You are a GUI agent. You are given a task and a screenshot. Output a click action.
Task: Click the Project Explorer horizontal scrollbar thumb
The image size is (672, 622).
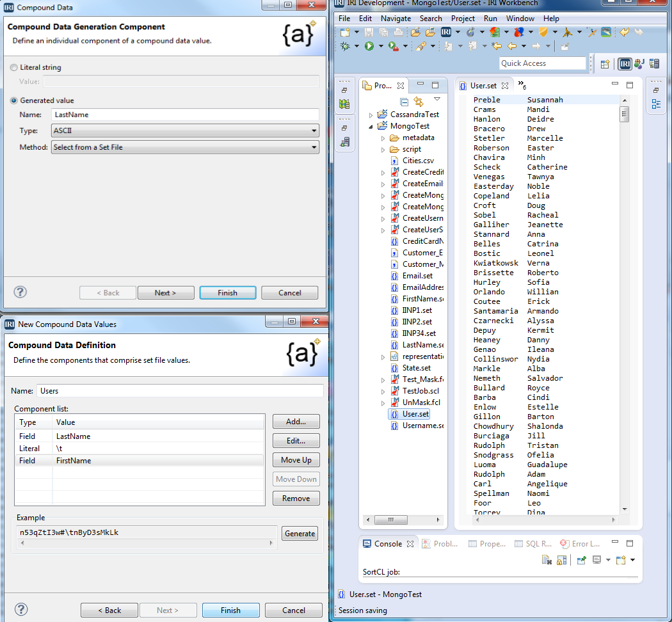point(391,520)
